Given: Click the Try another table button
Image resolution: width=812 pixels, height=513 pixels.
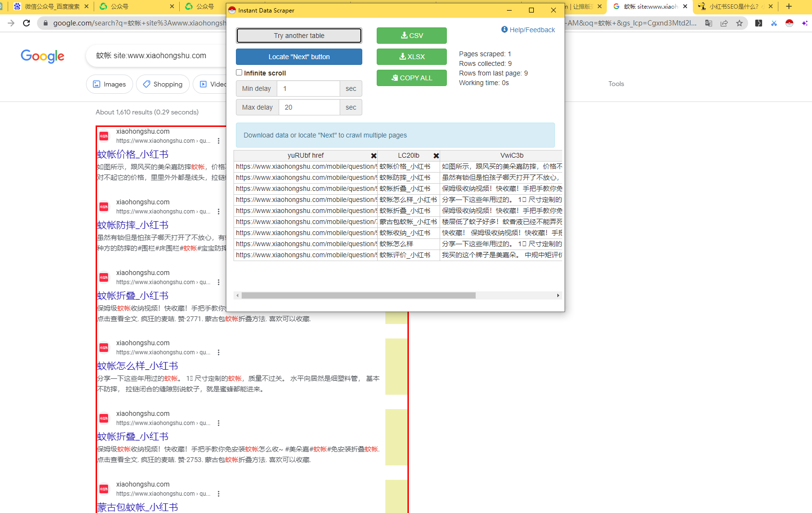Looking at the screenshot, I should point(299,36).
